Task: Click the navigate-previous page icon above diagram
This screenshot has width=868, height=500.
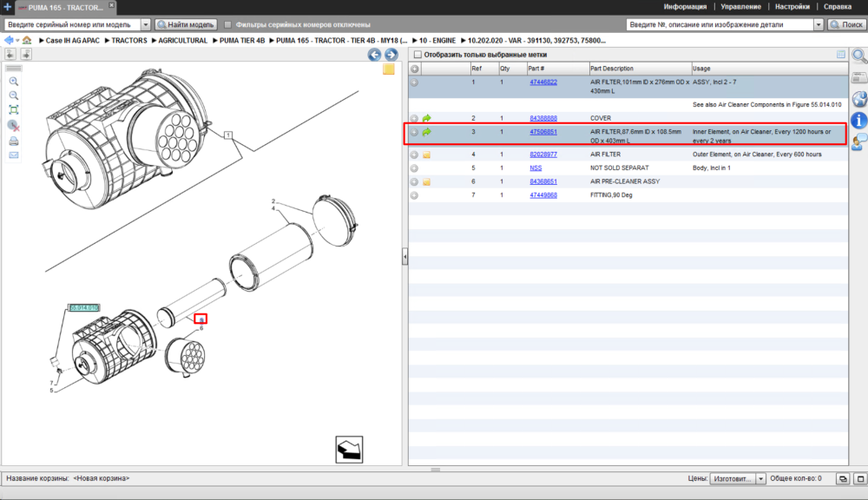Action: 10,54
